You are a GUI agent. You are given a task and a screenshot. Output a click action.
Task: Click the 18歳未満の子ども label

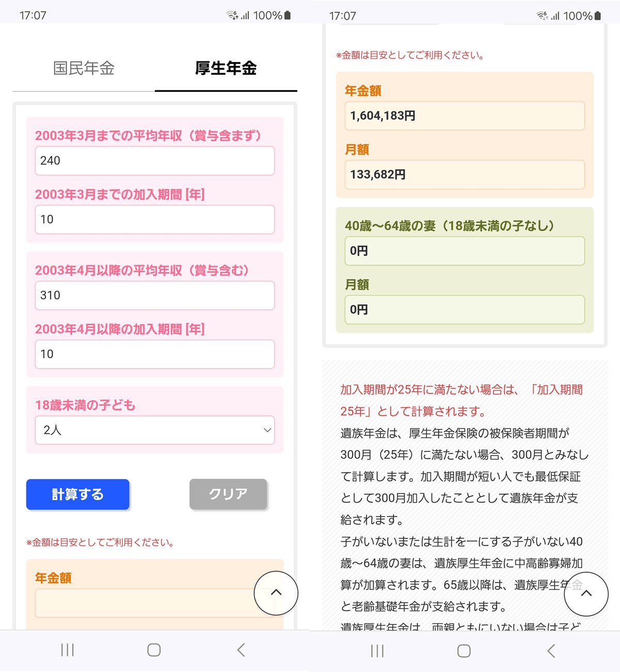[85, 405]
